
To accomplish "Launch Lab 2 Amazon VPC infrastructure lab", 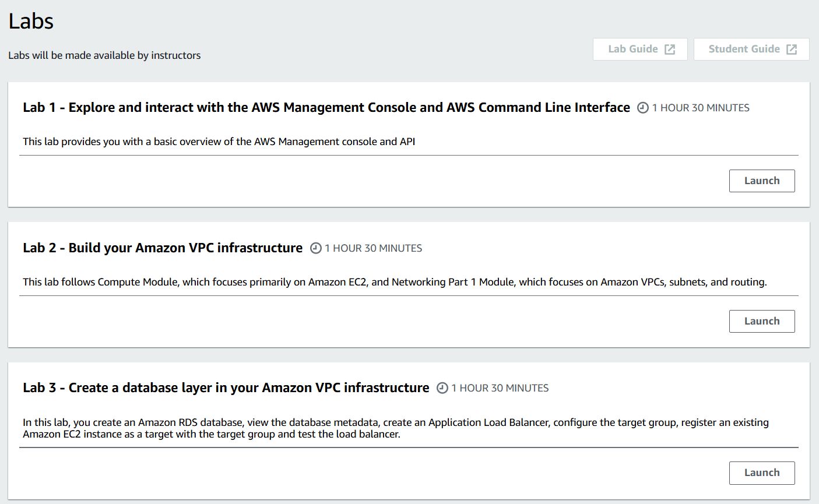I will tap(762, 321).
